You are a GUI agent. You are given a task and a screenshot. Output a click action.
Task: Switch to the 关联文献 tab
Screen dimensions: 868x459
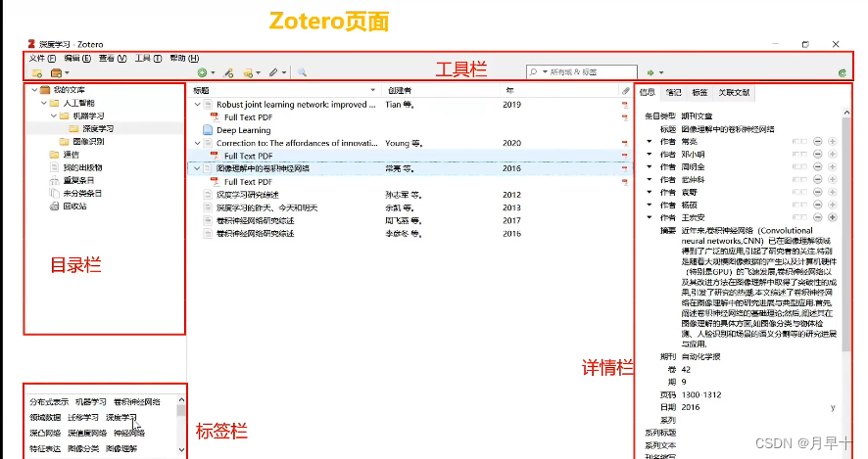click(734, 92)
